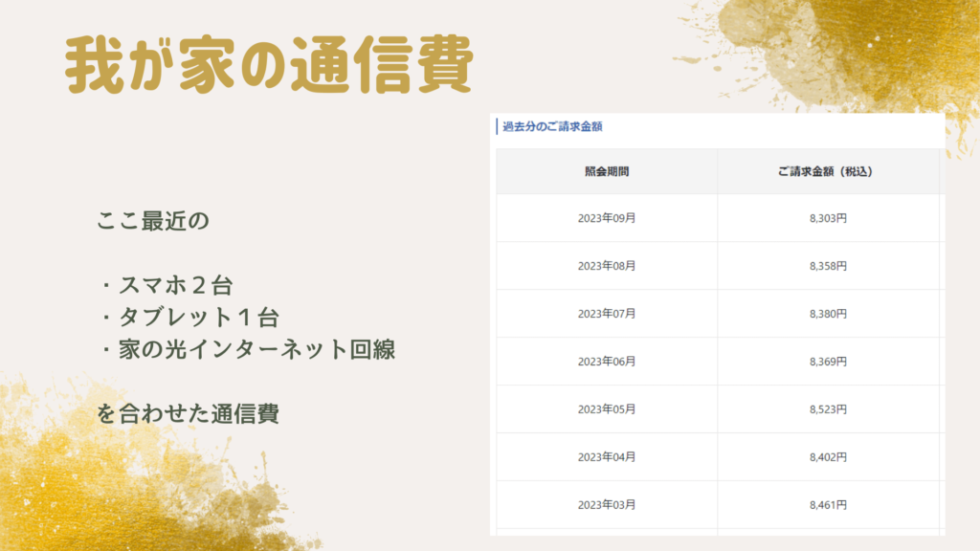Click the text を合わせた通信費
Viewport: 980px width, 551px height.
pos(188,413)
